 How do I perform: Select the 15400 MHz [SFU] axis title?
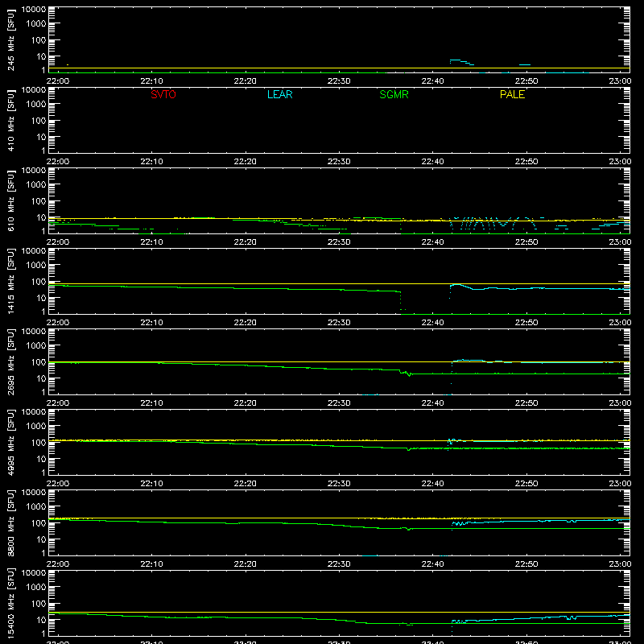tap(11, 603)
